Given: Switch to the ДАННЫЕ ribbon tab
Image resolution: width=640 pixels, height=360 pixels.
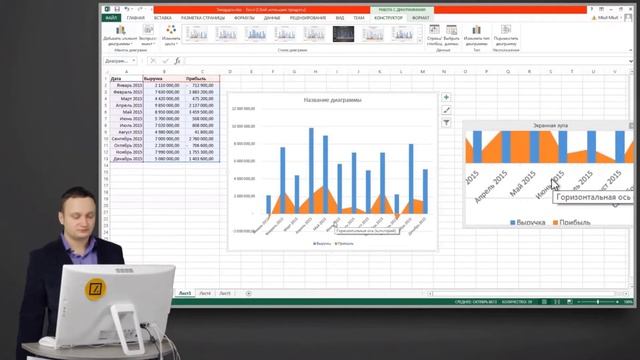Looking at the screenshot, I should tap(272, 18).
